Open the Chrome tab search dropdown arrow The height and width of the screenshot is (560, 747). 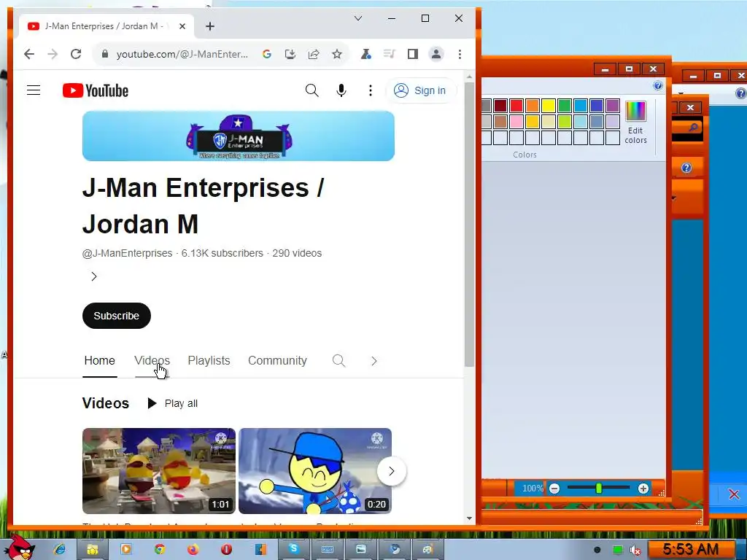coord(358,18)
